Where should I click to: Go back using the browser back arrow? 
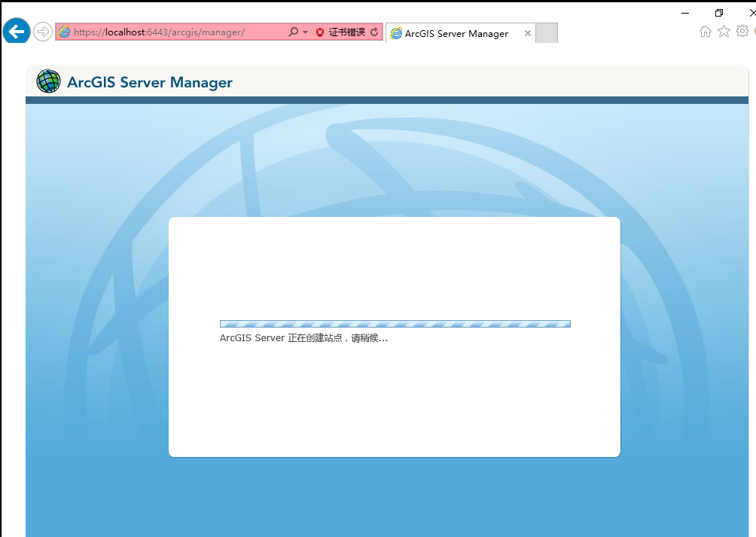click(17, 32)
